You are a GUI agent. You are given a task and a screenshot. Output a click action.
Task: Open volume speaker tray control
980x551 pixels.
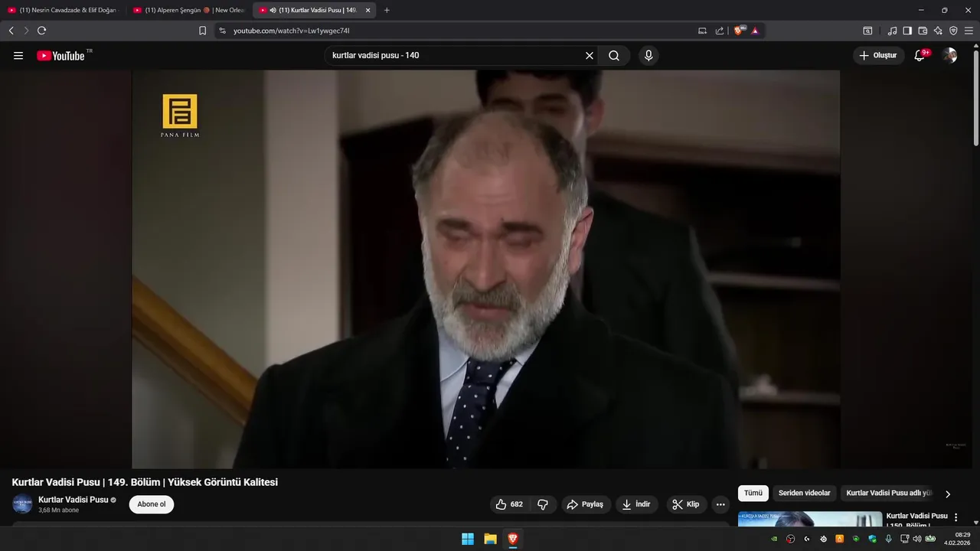point(916,539)
